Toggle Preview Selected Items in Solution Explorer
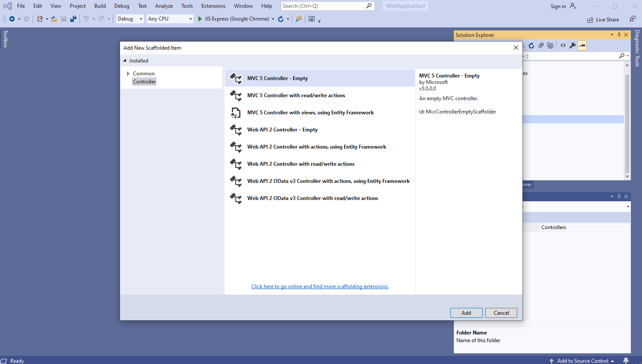 [x=582, y=45]
